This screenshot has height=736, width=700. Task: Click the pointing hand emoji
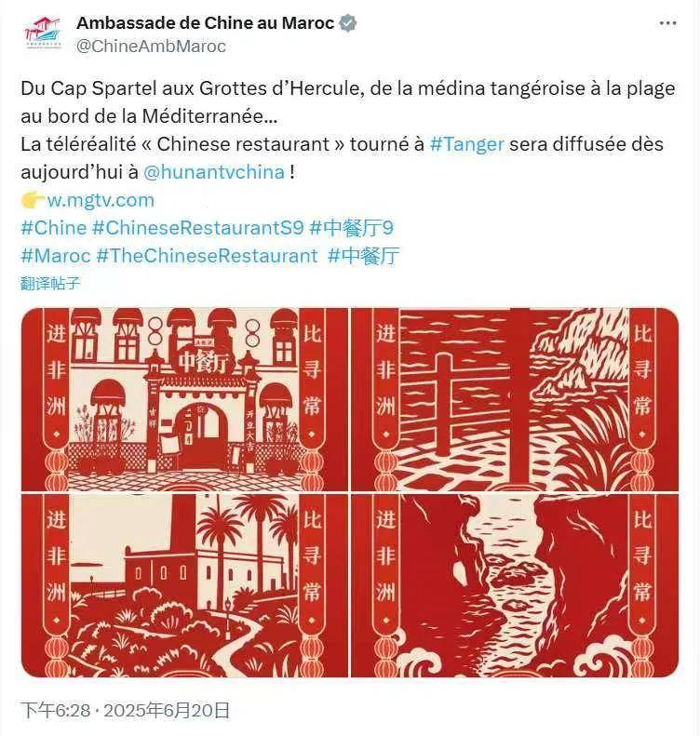click(33, 200)
